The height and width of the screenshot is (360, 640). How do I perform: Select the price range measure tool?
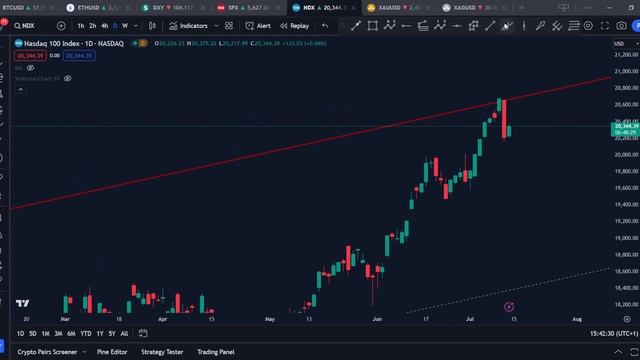[x=473, y=26]
